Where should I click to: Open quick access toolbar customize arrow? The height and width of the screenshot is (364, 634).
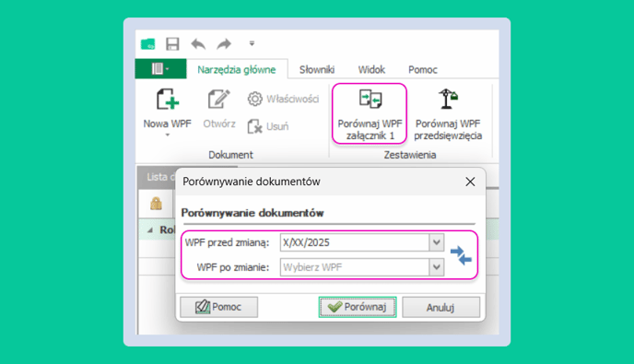[x=252, y=43]
